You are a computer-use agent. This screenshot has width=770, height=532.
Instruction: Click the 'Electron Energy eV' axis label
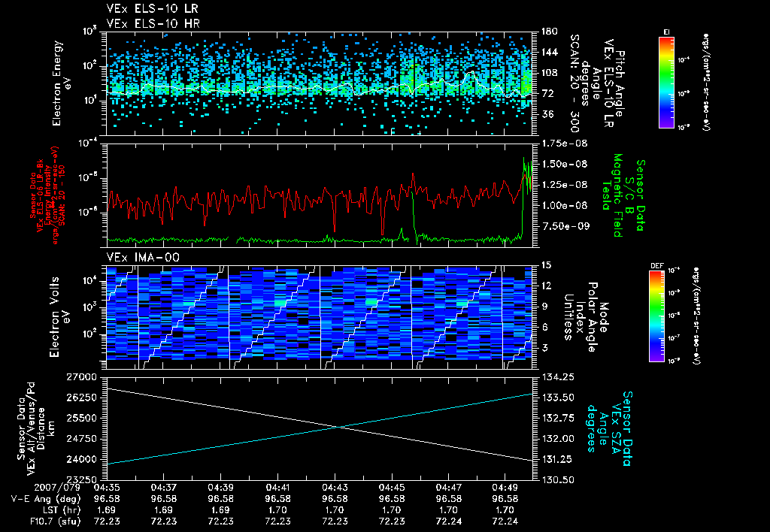(62, 83)
